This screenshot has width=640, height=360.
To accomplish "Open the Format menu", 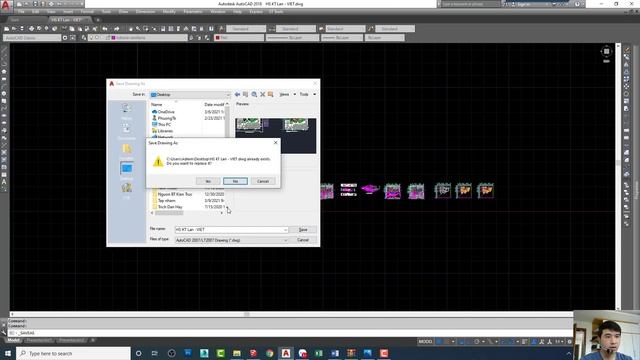I will (87, 12).
